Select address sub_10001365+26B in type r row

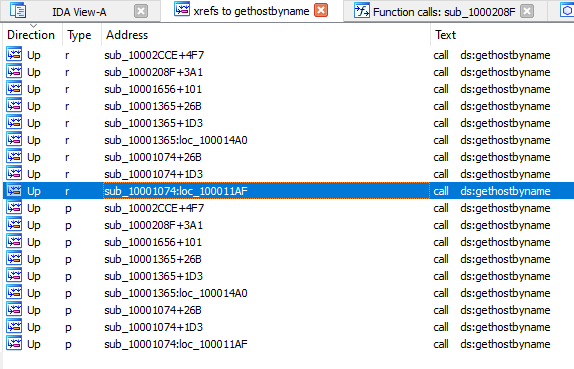[x=153, y=106]
